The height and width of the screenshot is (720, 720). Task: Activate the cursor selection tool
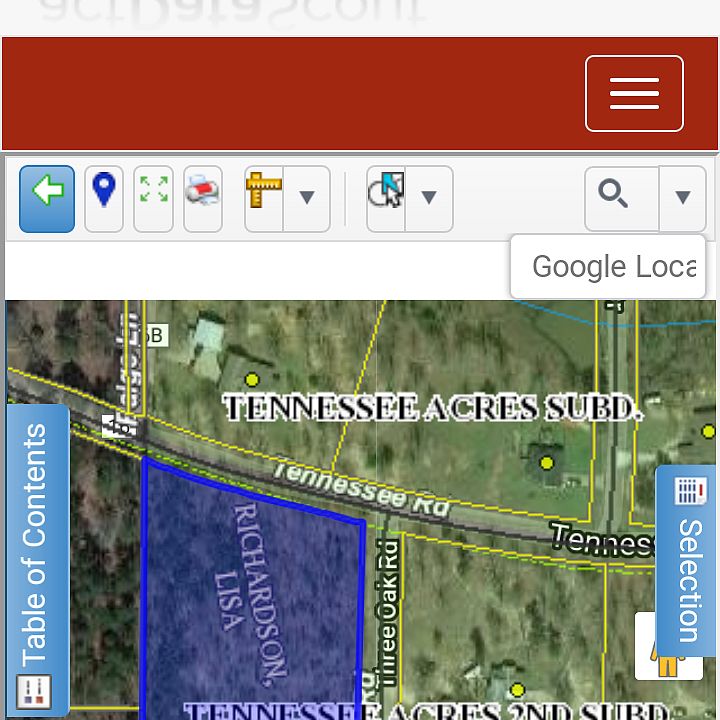pos(386,199)
